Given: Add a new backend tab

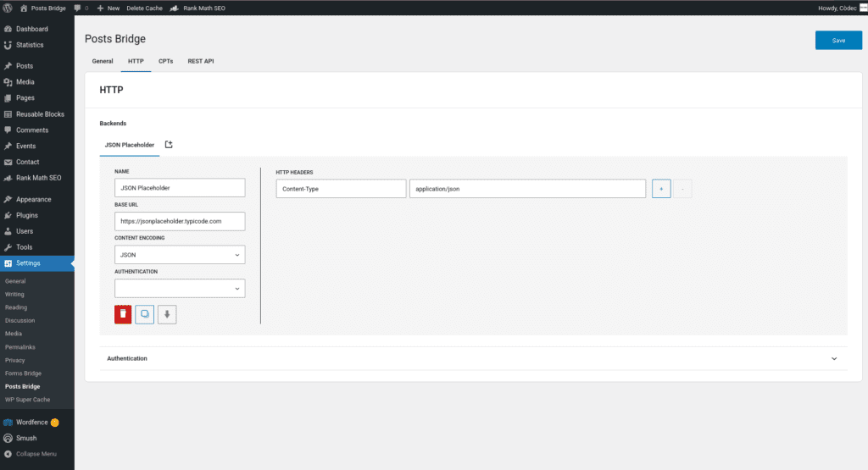Looking at the screenshot, I should click(169, 145).
